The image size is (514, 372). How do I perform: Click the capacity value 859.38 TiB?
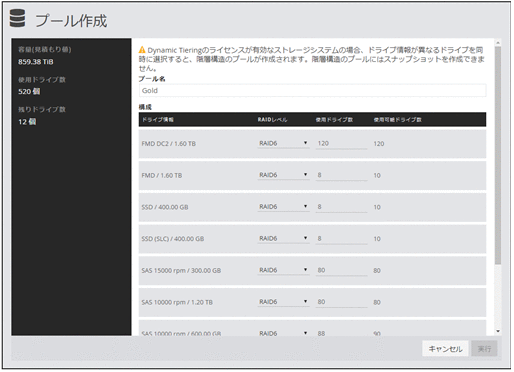pyautogui.click(x=36, y=62)
